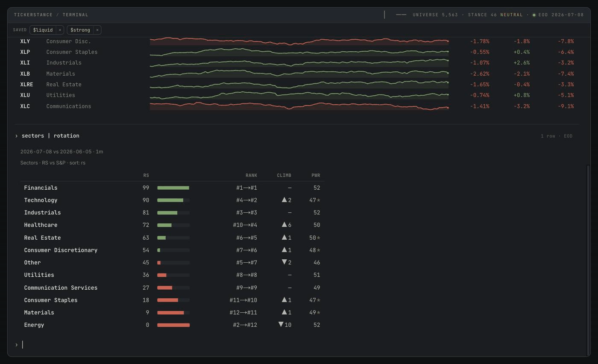Apply the $strong saved chip

coord(80,30)
